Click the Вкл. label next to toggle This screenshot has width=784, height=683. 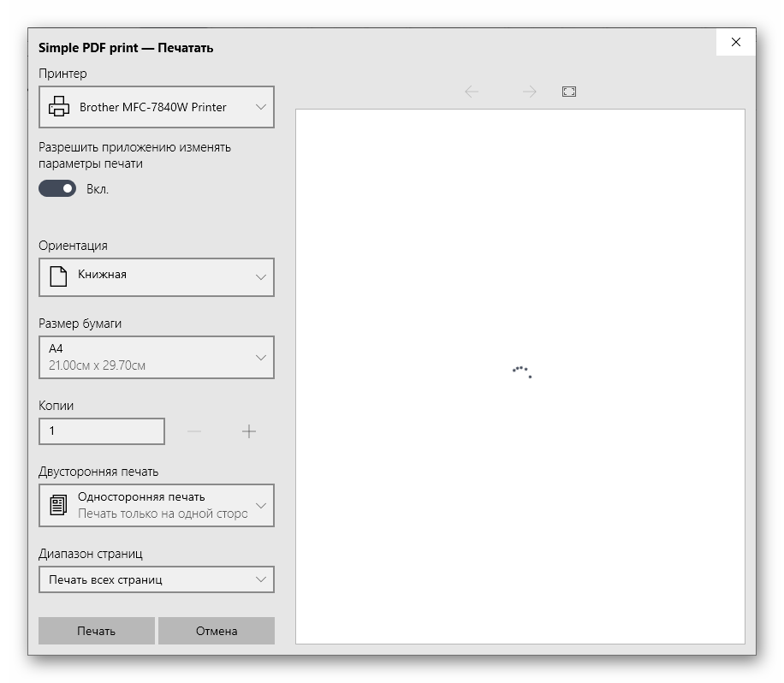coord(98,189)
